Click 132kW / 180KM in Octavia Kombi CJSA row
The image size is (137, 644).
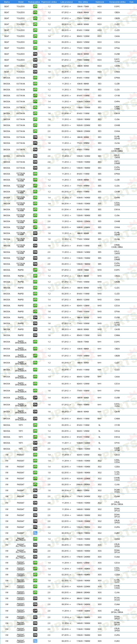(83, 215)
